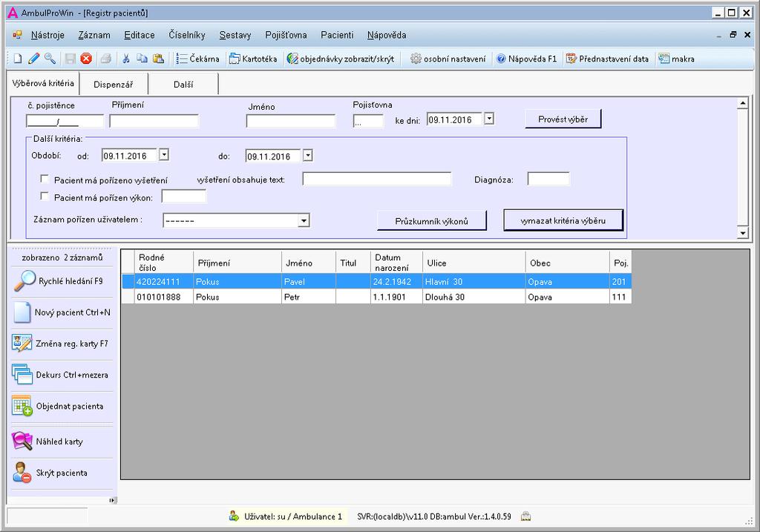This screenshot has height=532, width=760.
Task: Focus the Jméno input field
Action: coord(291,121)
